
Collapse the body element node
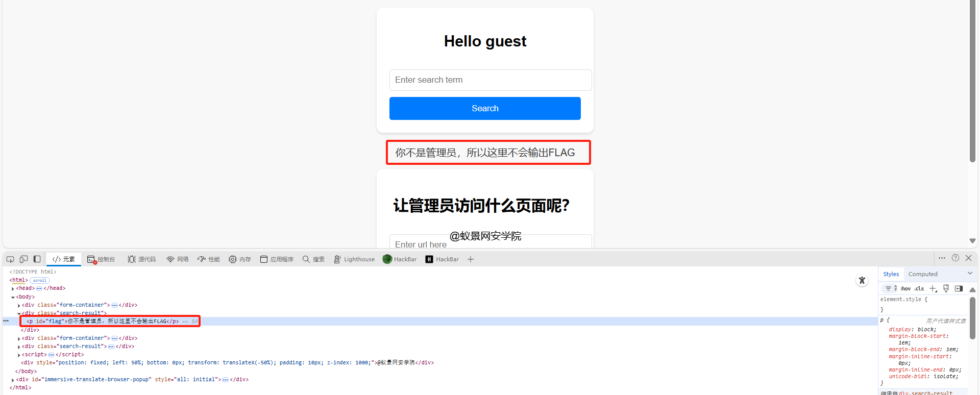click(13, 297)
